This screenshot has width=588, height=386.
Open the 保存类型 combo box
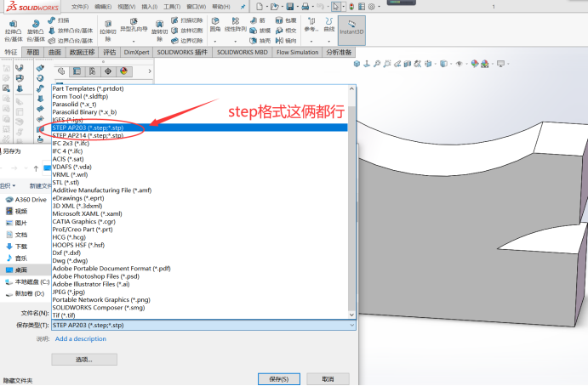203,326
